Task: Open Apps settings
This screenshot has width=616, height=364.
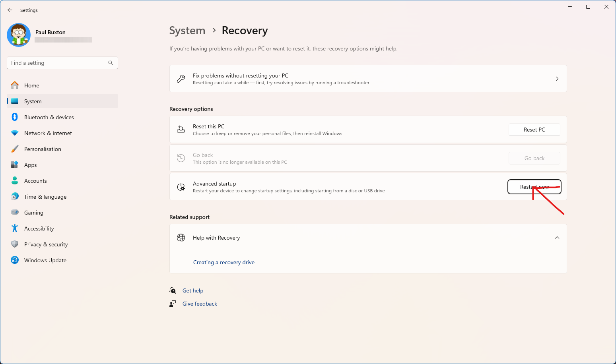Action: 62,165
